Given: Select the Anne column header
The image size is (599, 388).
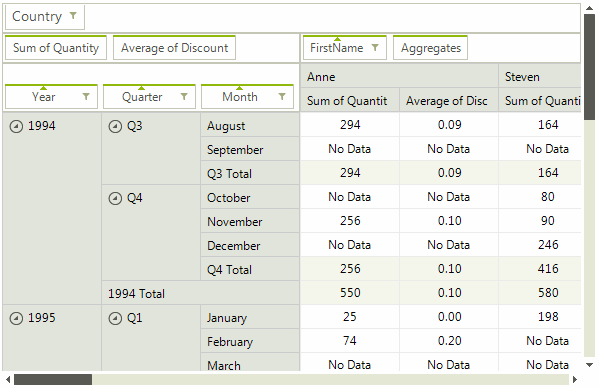Looking at the screenshot, I should pos(399,76).
